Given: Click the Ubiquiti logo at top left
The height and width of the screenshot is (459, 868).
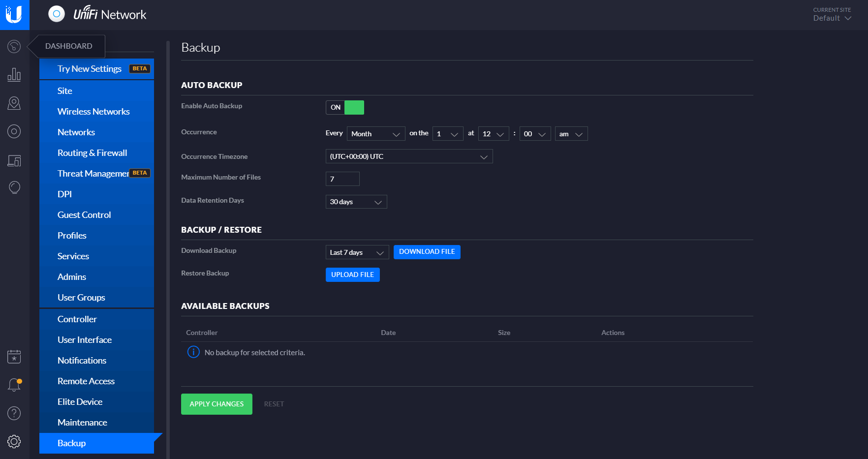Looking at the screenshot, I should pos(14,15).
